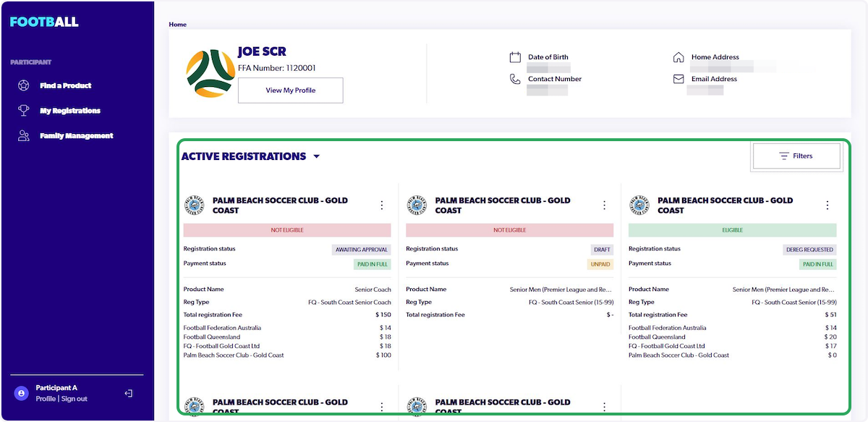The height and width of the screenshot is (422, 868).
Task: Click the ELIGIBLE green banner
Action: click(733, 230)
